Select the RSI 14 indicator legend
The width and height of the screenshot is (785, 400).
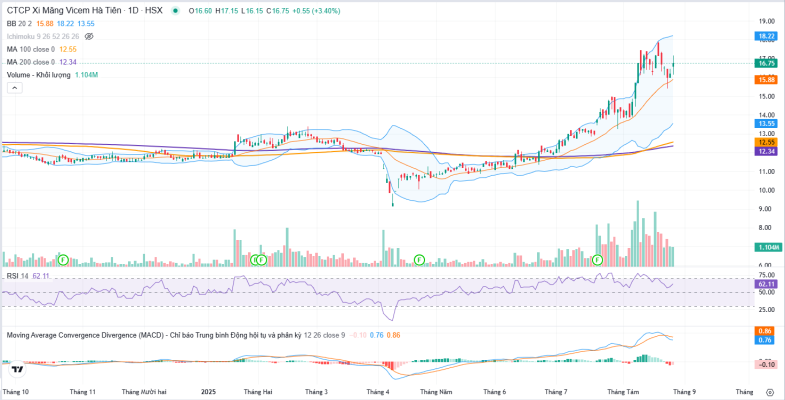click(18, 276)
